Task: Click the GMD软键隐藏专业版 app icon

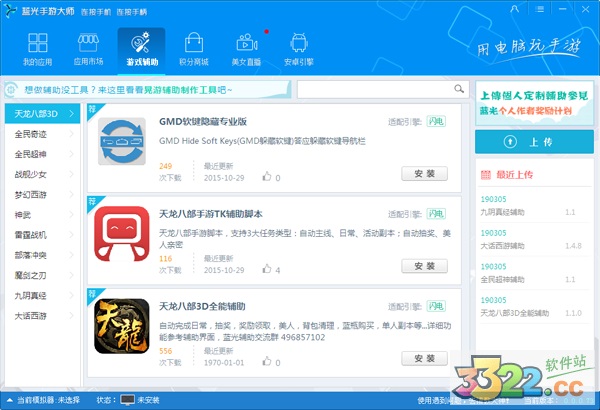Action: click(122, 141)
